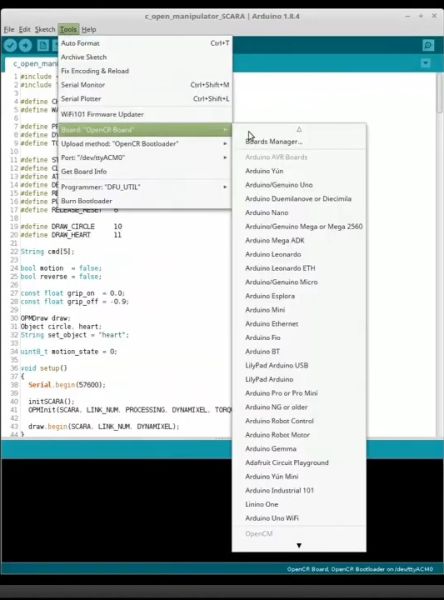Image resolution: width=444 pixels, height=600 pixels.
Task: Pick Arduino Ethernet from board list
Action: click(299, 324)
